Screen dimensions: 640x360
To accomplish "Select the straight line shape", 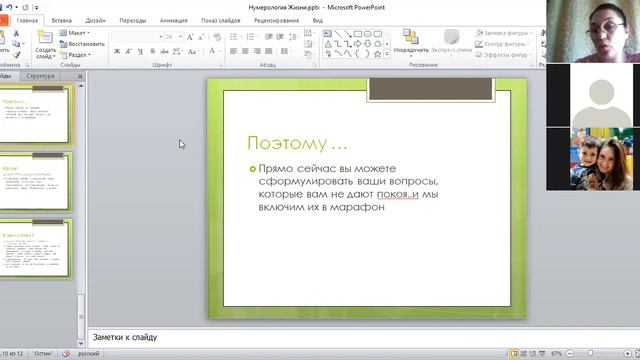I will (x=338, y=34).
